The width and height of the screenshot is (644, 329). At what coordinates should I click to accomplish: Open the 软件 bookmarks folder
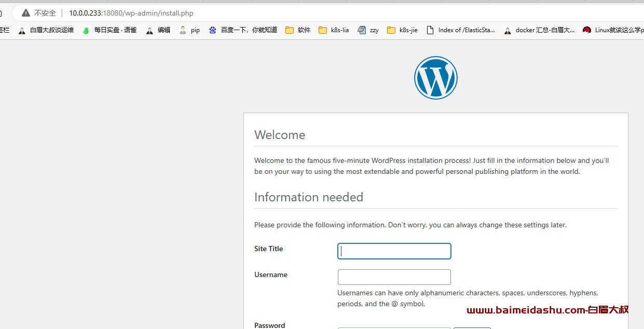click(298, 30)
